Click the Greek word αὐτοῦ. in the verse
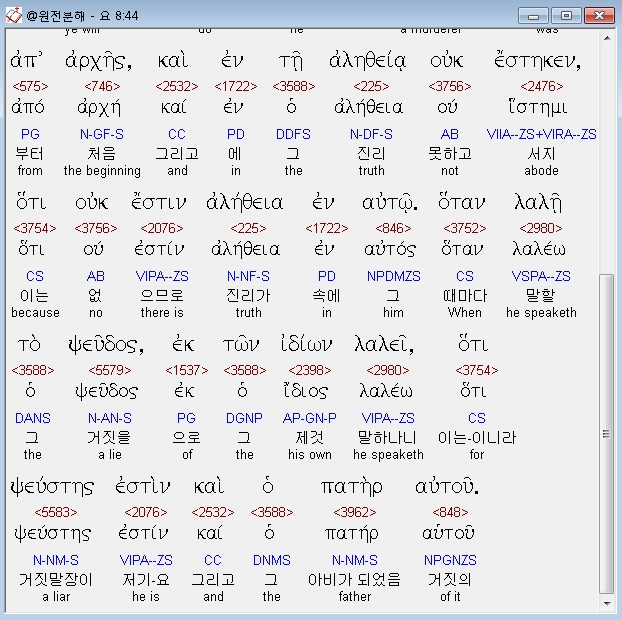The height and width of the screenshot is (620, 622). click(447, 486)
